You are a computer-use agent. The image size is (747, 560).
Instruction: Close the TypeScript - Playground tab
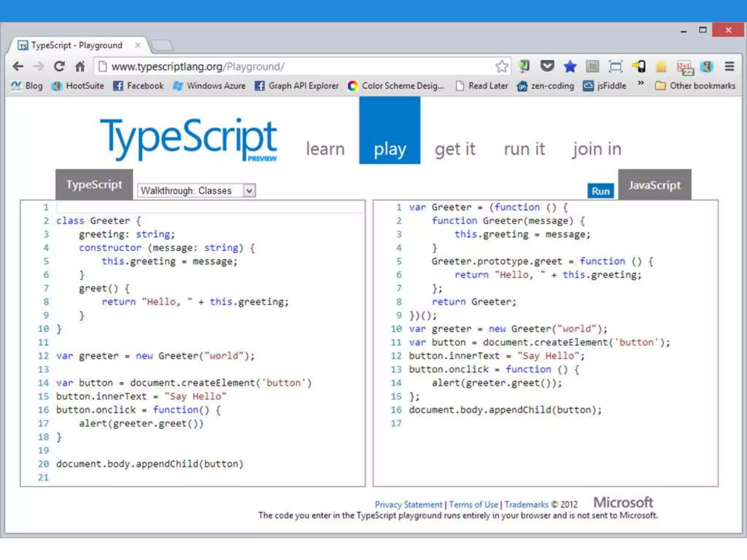138,45
